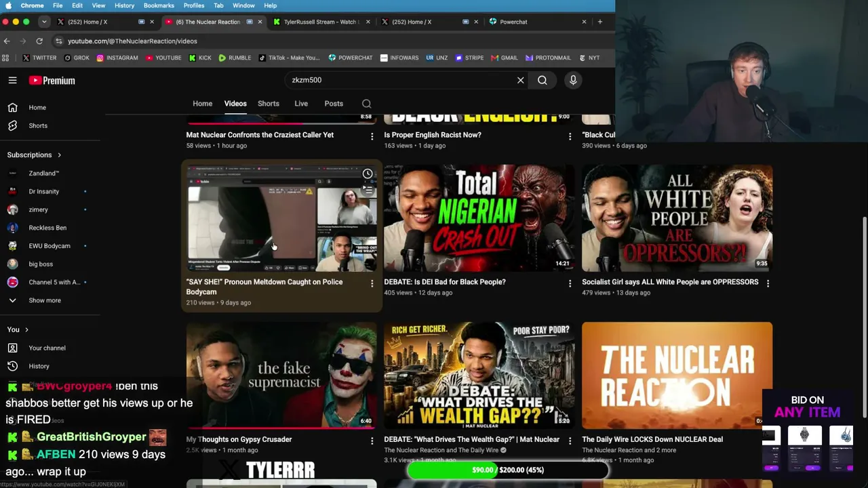868x488 pixels.
Task: Open the RUMBLE bookmark
Action: point(235,58)
